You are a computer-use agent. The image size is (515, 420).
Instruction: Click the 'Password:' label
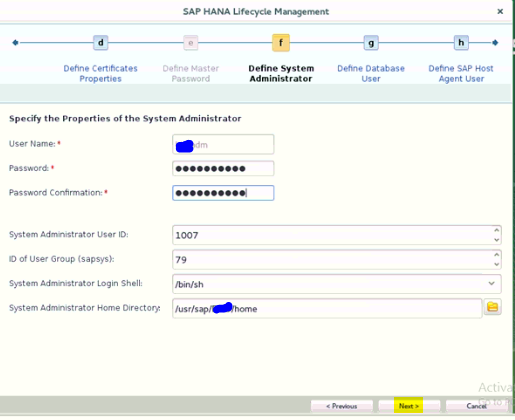point(29,168)
